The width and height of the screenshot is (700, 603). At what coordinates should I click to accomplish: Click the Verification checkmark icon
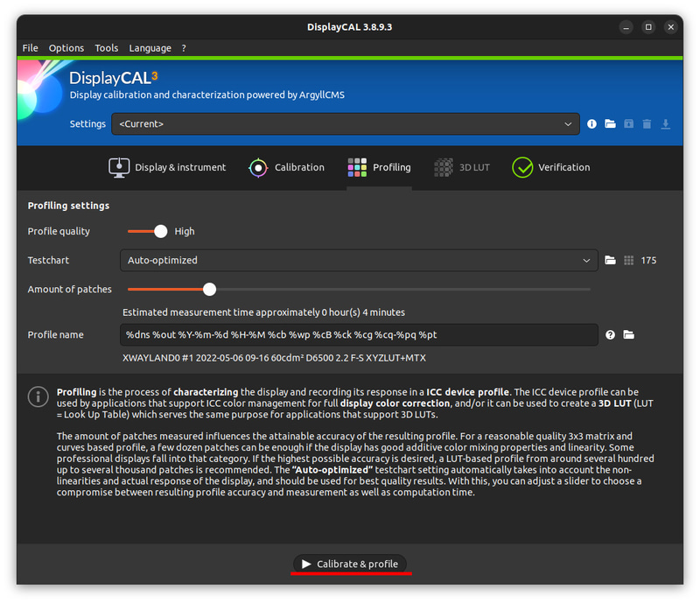click(x=522, y=167)
